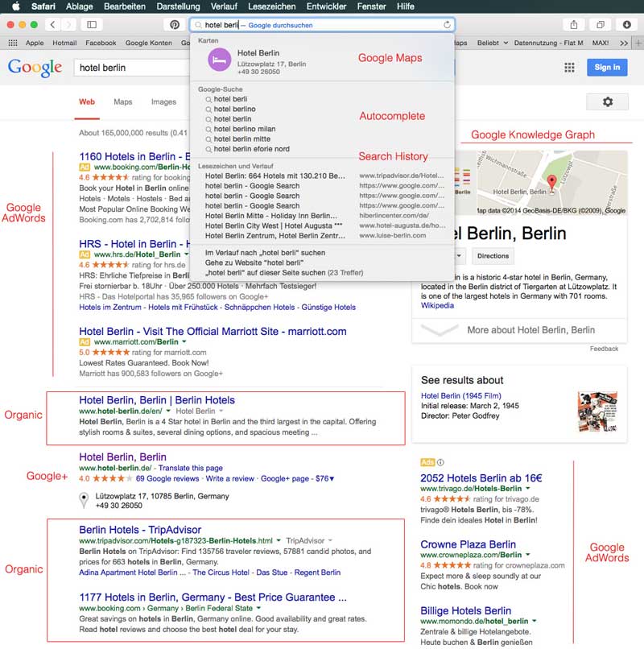Screen dimensions: 644x649
Task: Show more bookmarks via double-chevron
Action: click(x=624, y=43)
